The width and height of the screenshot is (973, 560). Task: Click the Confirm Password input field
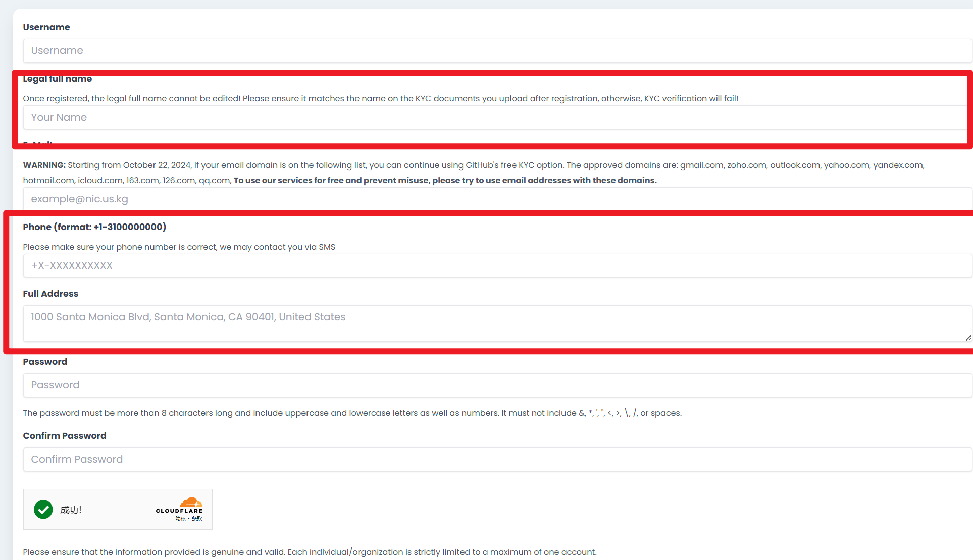click(x=497, y=459)
